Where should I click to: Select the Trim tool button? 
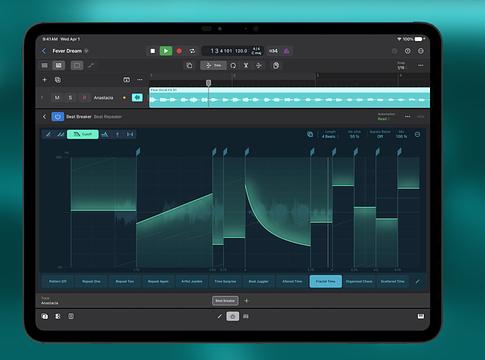[x=213, y=65]
